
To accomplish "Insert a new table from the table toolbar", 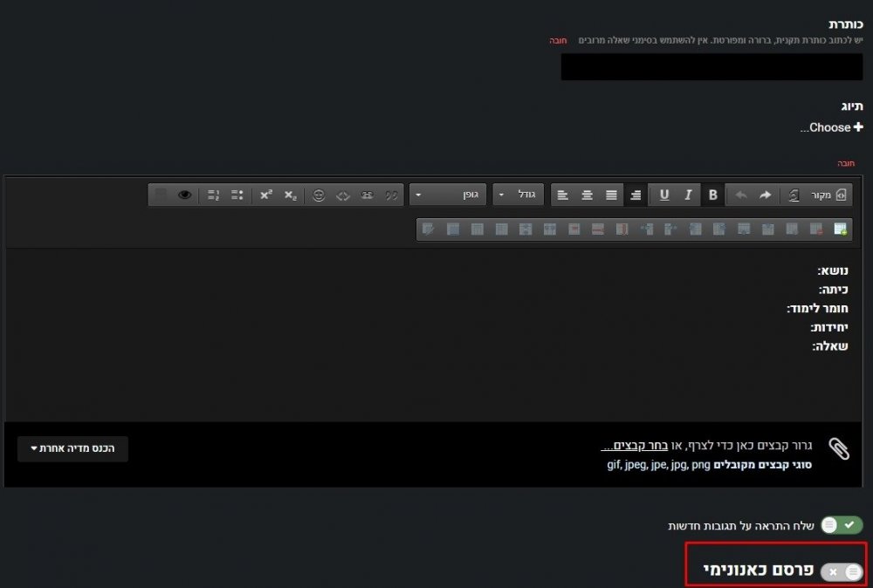I will pyautogui.click(x=840, y=229).
